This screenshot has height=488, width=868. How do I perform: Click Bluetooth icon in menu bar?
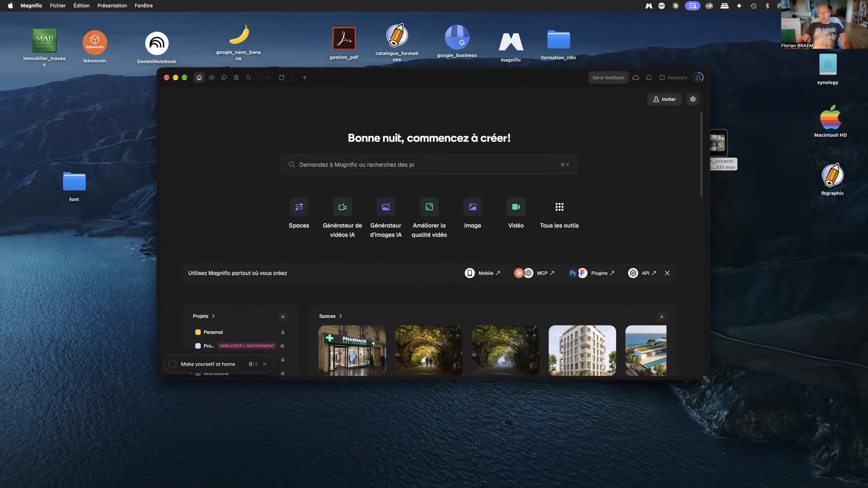[767, 6]
